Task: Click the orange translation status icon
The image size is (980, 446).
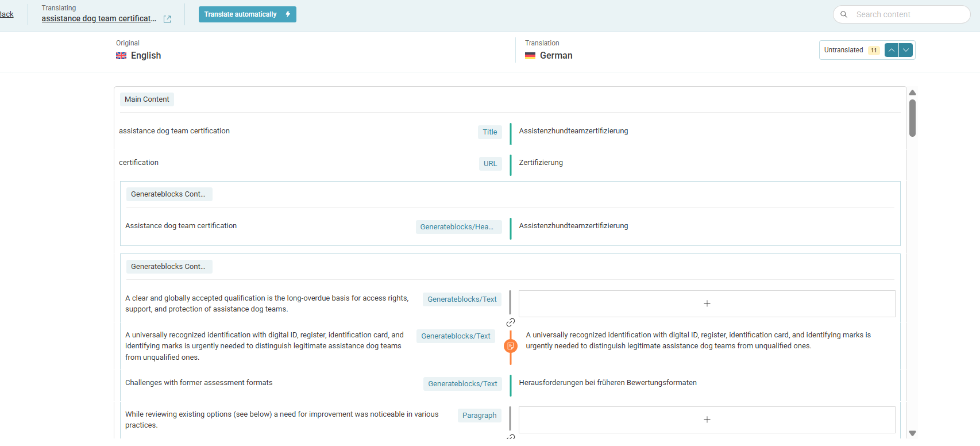Action: click(510, 346)
